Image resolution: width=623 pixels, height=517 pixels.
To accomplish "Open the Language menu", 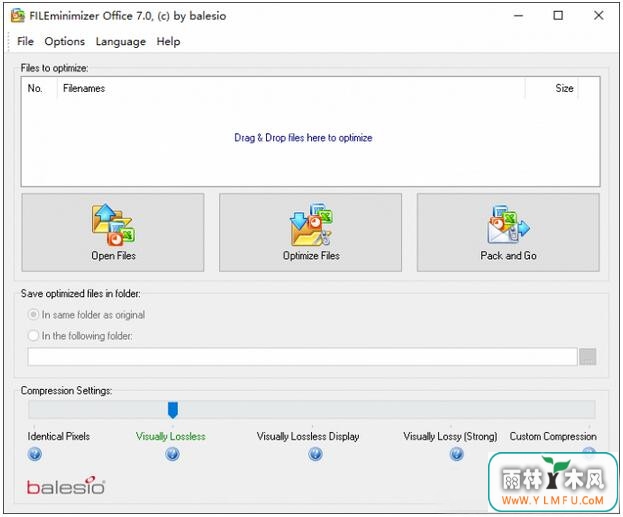I will [x=120, y=41].
